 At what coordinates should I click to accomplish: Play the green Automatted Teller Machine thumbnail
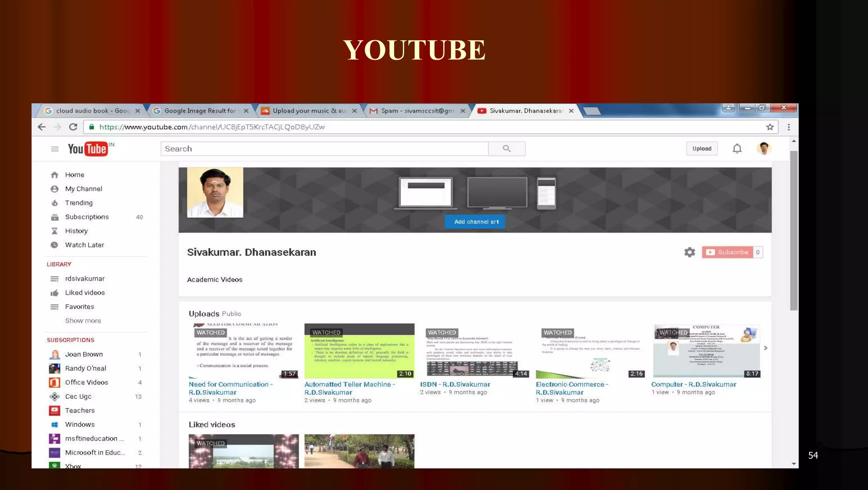point(359,351)
